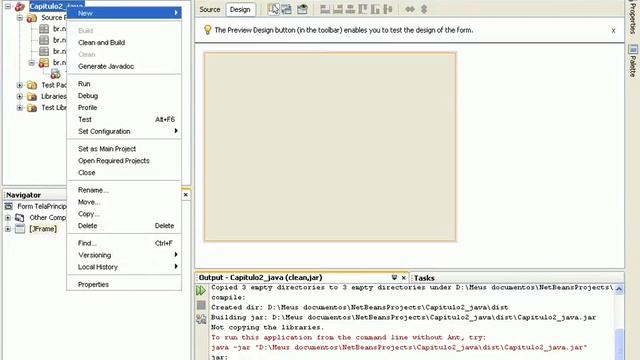Collapse the Source Packages node
This screenshot has height=360, width=640.
[x=20, y=18]
